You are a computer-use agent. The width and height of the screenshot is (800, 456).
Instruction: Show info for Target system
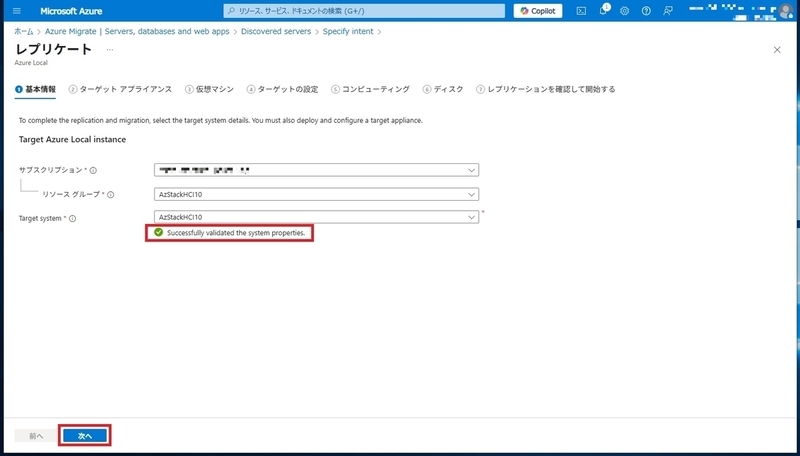click(72, 218)
